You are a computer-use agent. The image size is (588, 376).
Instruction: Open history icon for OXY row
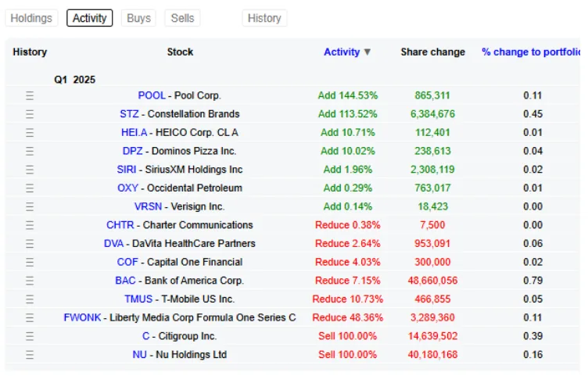coord(30,188)
